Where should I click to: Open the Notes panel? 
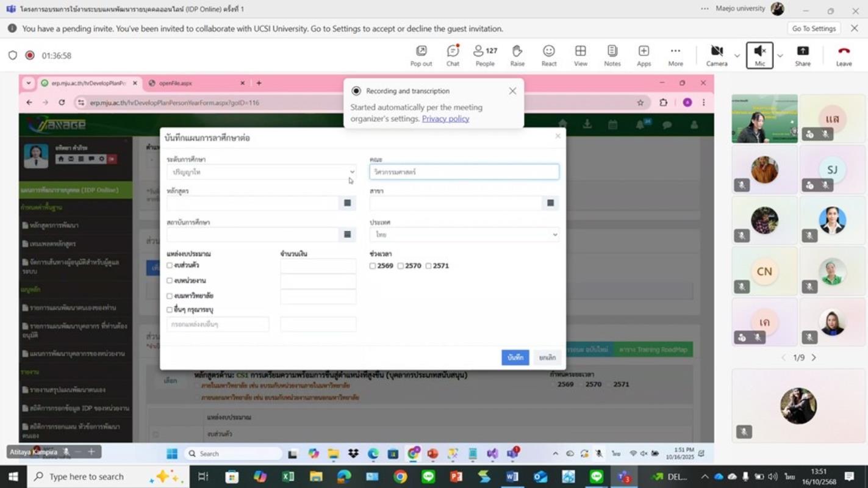tap(612, 56)
